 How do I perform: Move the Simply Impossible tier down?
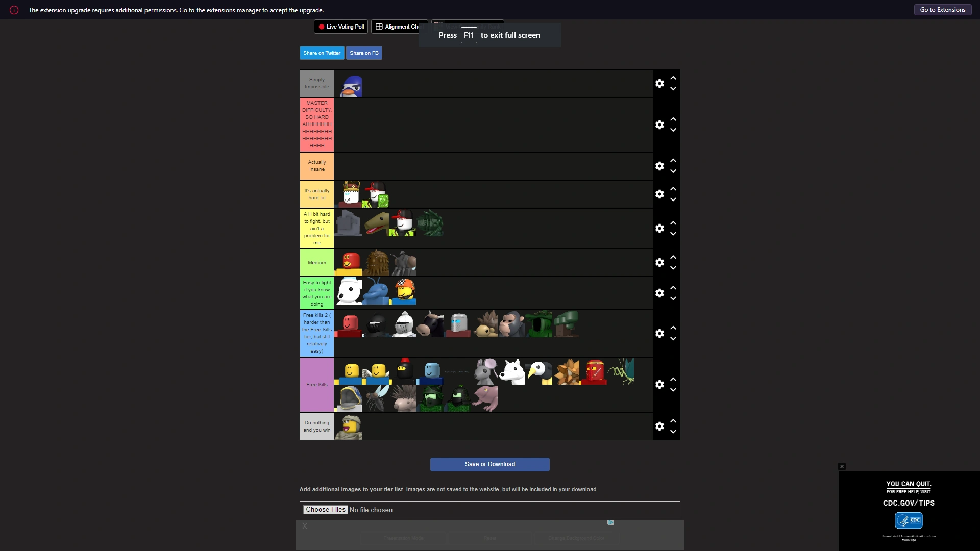(x=673, y=89)
